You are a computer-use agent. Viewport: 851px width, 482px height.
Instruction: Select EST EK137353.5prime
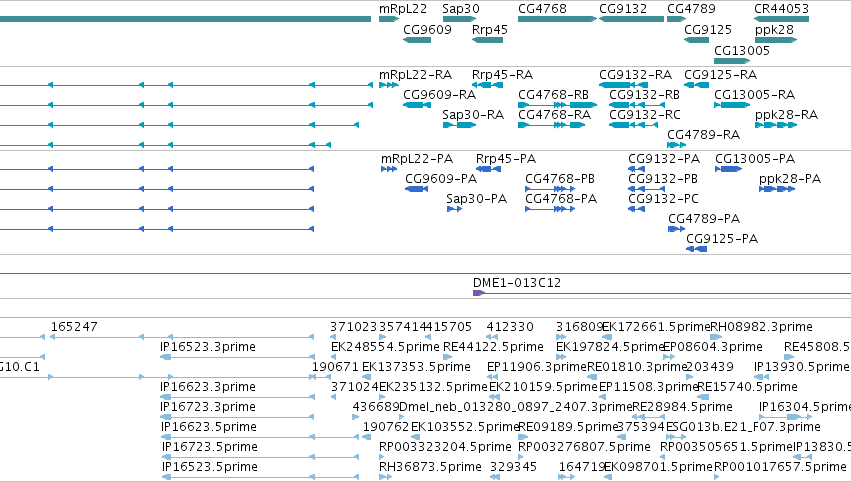416,367
